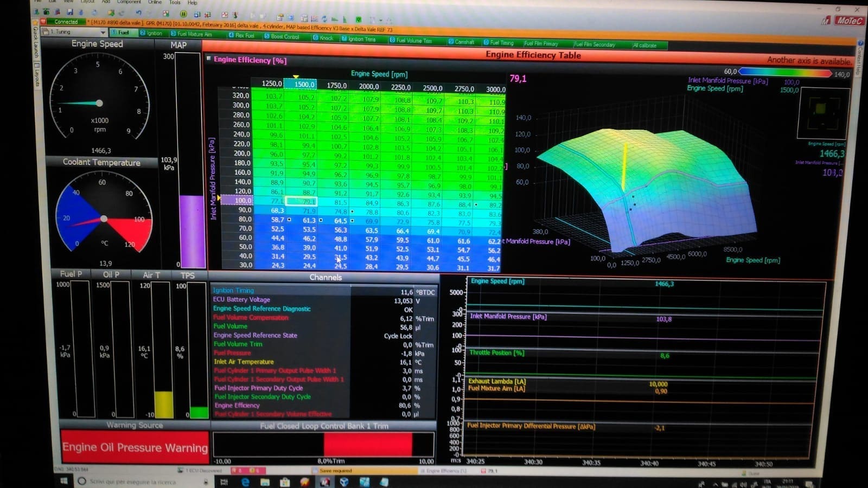This screenshot has height=488, width=868.
Task: Select the ECU Battery Voltage channel row
Action: [323, 300]
